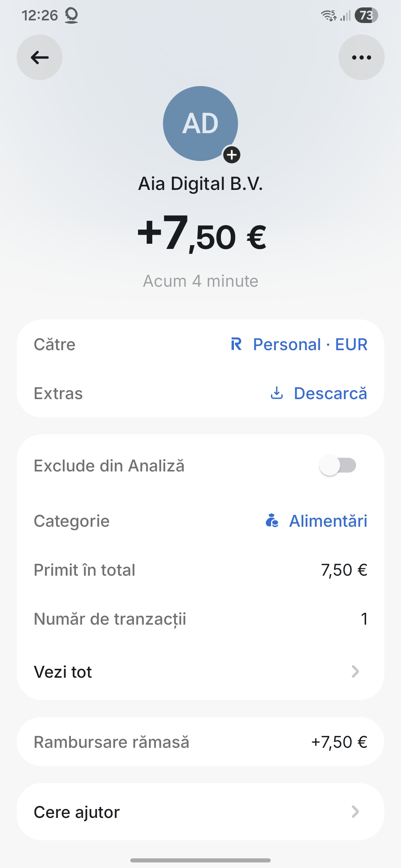Open the Personal · EUR account link

310,344
